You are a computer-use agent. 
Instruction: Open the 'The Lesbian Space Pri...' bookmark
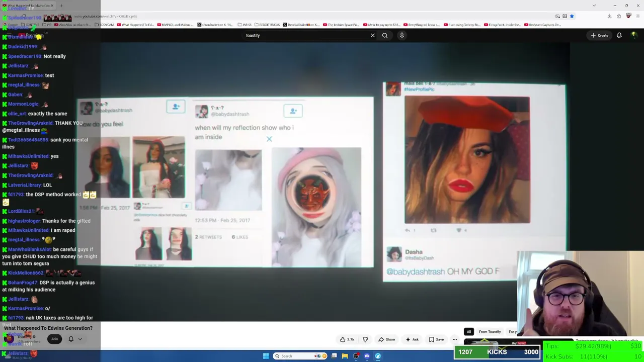[341, 25]
